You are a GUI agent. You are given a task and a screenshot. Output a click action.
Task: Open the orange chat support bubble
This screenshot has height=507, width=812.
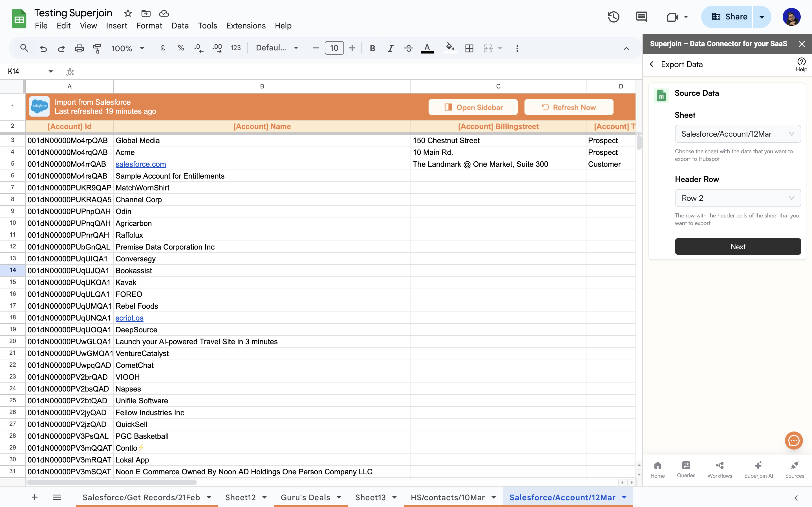pyautogui.click(x=794, y=440)
